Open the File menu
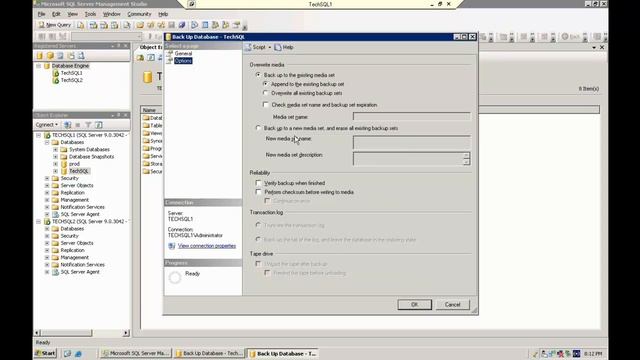 pyautogui.click(x=41, y=14)
